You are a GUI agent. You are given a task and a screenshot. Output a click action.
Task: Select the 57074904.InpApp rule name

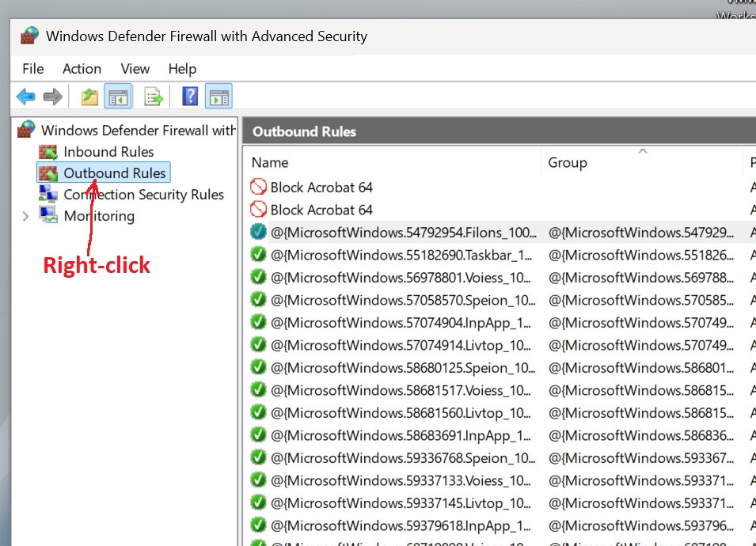[401, 322]
